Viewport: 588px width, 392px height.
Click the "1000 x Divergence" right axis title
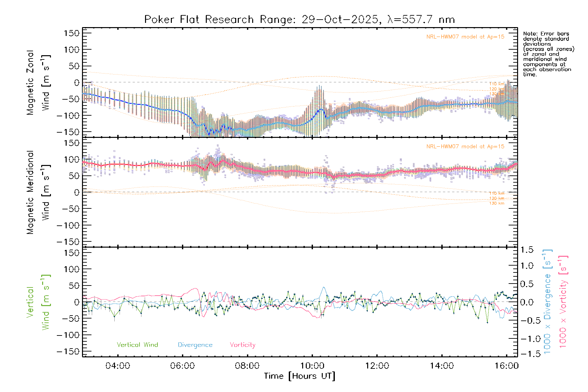click(547, 302)
